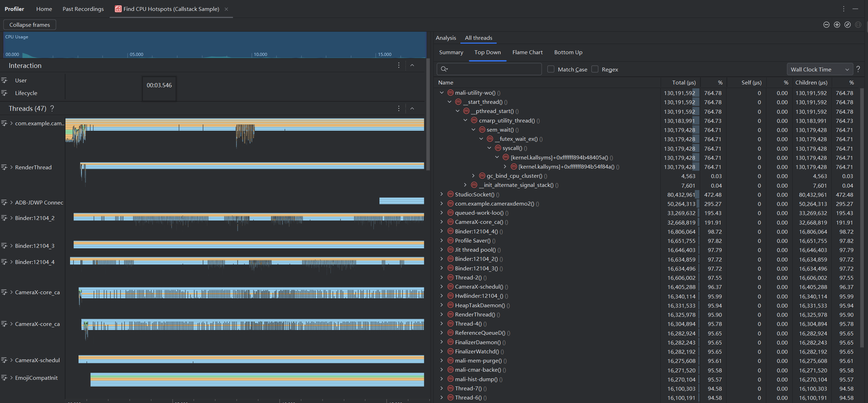Viewport: 868px width, 403px height.
Task: Collapse the Interaction section chevron
Action: pyautogui.click(x=412, y=65)
